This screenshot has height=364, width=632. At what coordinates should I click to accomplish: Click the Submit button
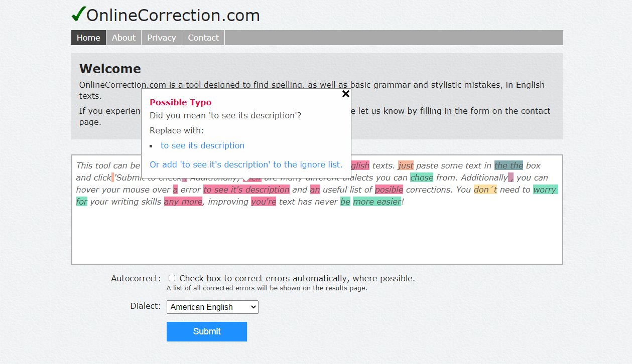[x=207, y=331]
